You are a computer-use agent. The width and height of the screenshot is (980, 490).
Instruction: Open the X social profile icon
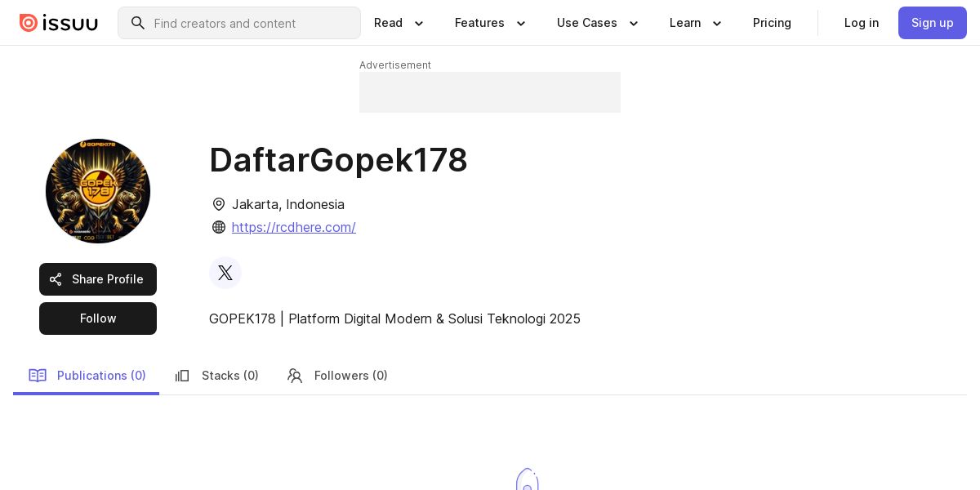click(x=225, y=273)
